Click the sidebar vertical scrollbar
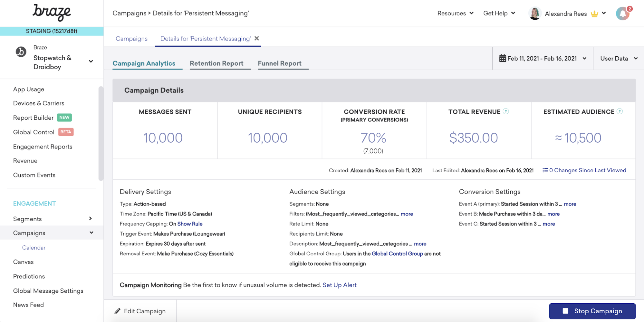Screen dimensions: 644x322 pyautogui.click(x=101, y=134)
